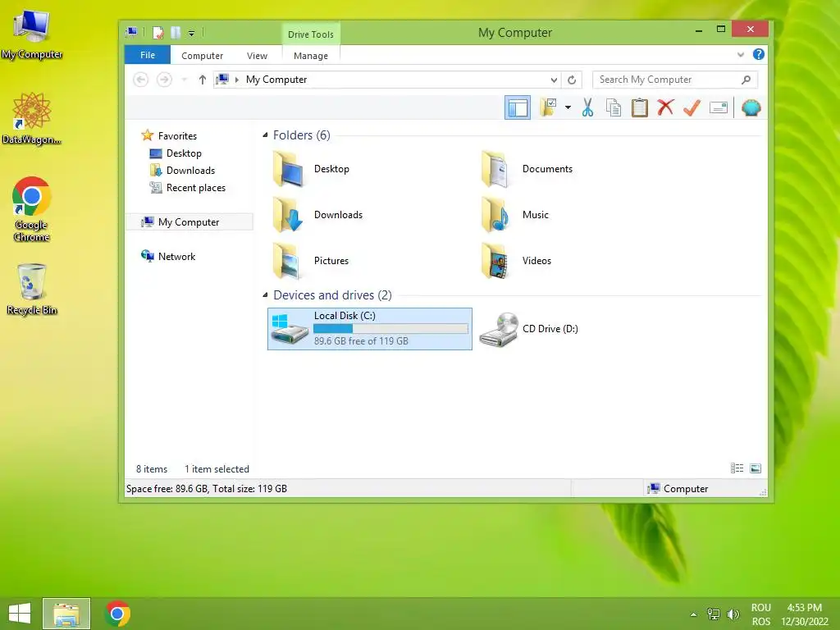Open the DataWagon desktop shortcut
The image size is (840, 630).
tap(32, 118)
